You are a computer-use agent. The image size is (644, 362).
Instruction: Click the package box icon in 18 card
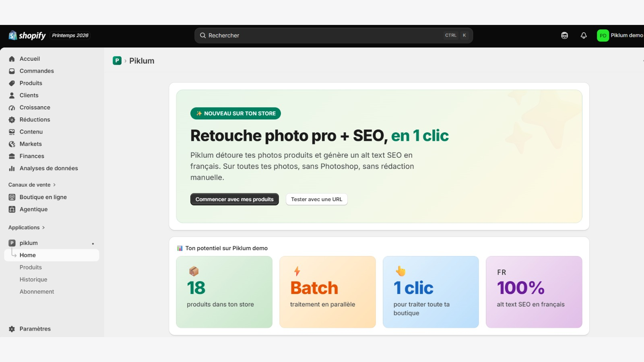pyautogui.click(x=194, y=271)
